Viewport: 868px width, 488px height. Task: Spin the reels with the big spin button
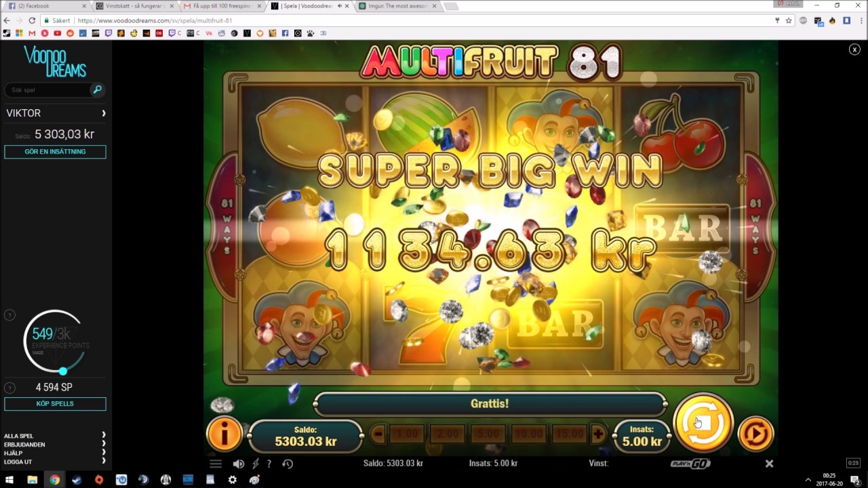703,423
